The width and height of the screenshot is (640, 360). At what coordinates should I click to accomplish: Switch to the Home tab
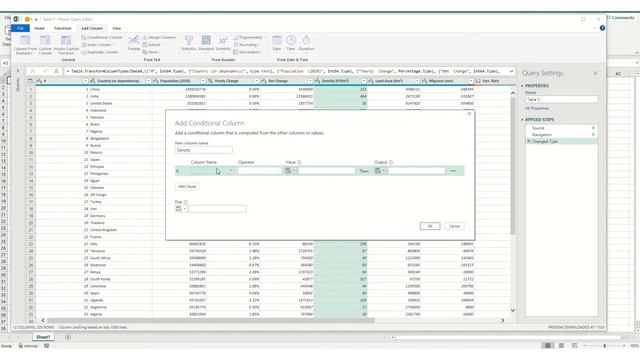pyautogui.click(x=40, y=28)
